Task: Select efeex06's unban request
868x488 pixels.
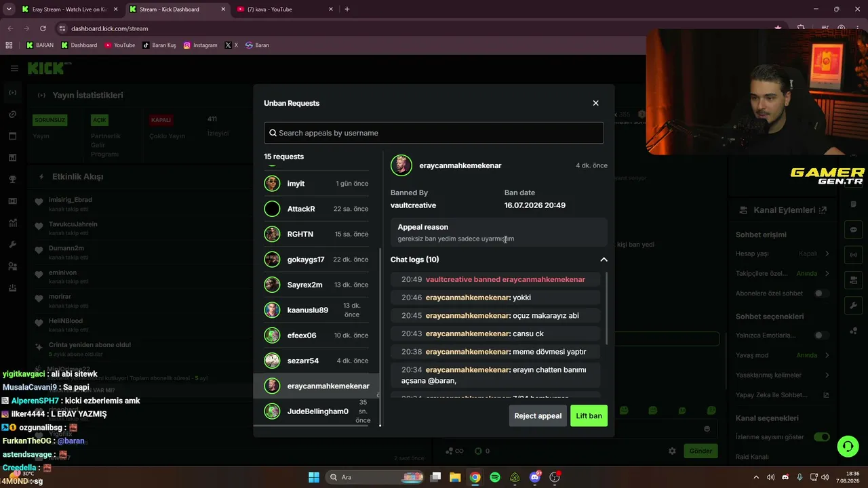Action: pos(316,335)
